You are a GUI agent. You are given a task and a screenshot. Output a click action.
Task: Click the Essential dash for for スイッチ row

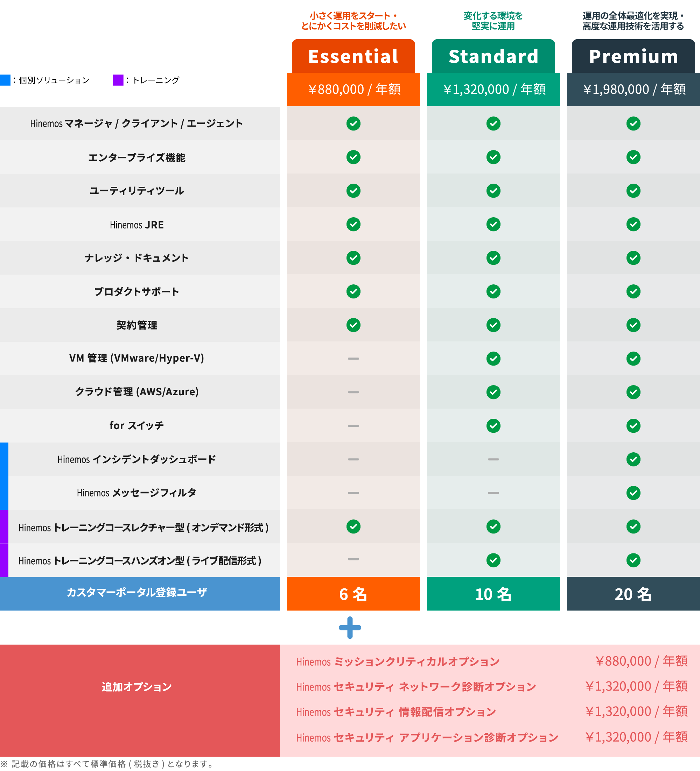(x=353, y=426)
